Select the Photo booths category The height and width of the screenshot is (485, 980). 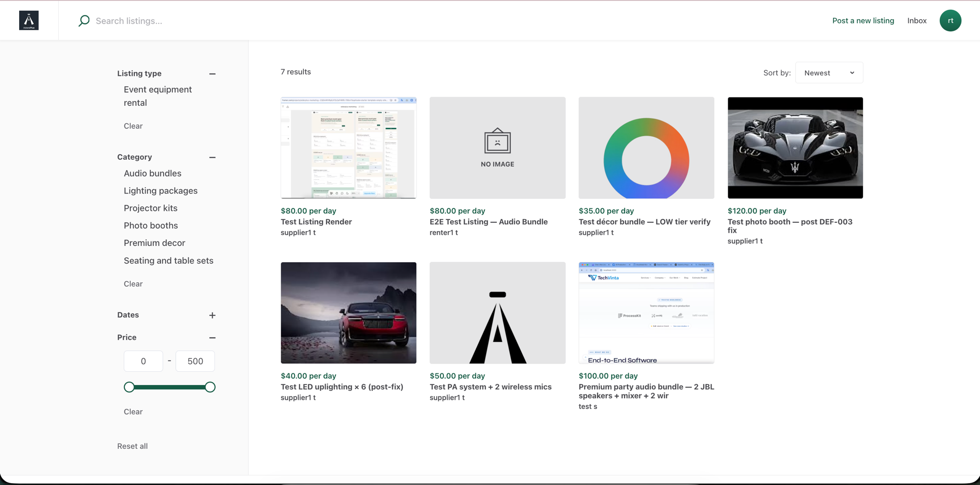click(x=151, y=225)
